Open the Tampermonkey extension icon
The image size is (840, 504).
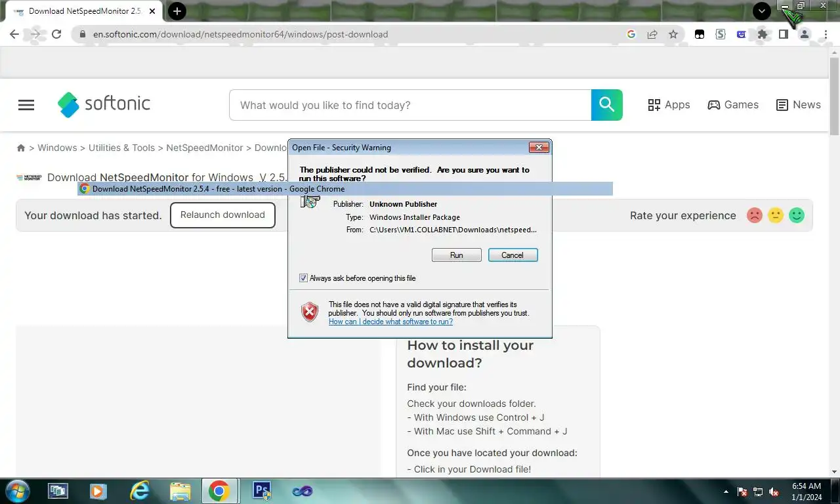[x=700, y=34]
